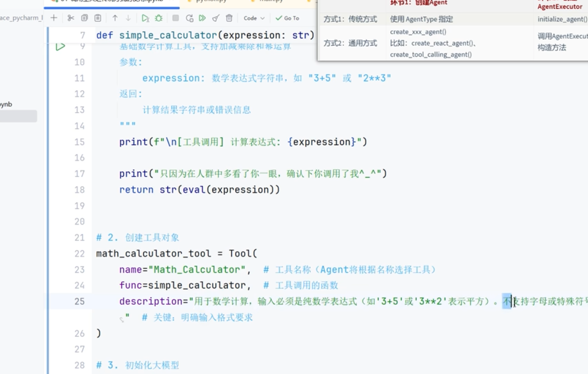The image size is (588, 374).
Task: Add a new cell with the plus icon
Action: point(54,18)
